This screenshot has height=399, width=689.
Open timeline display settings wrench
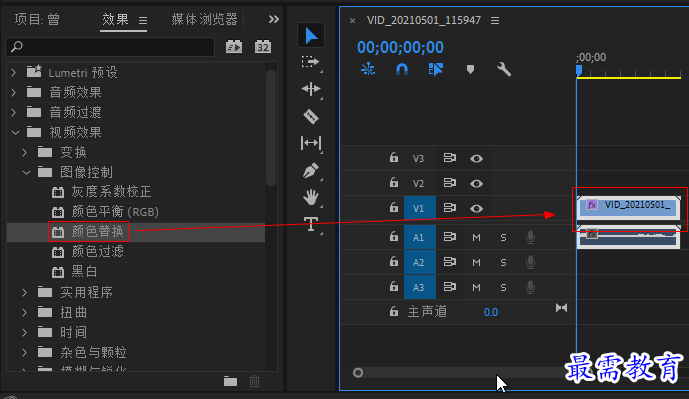[x=504, y=69]
